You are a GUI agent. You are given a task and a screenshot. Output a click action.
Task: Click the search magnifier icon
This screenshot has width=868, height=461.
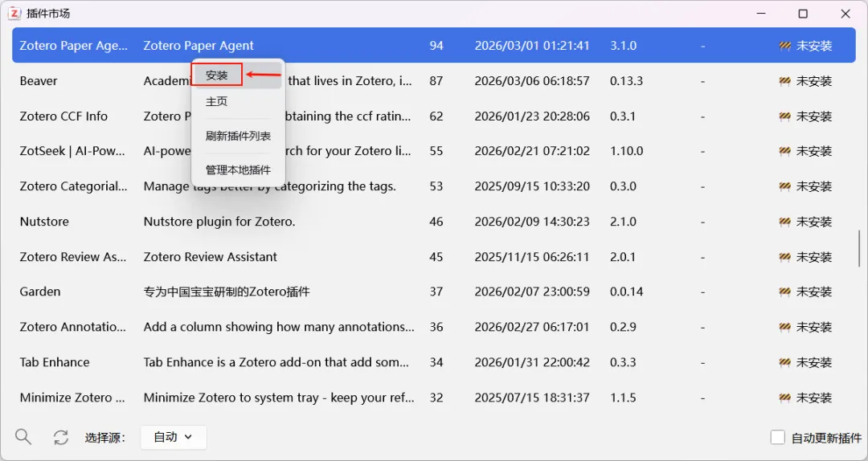23,437
